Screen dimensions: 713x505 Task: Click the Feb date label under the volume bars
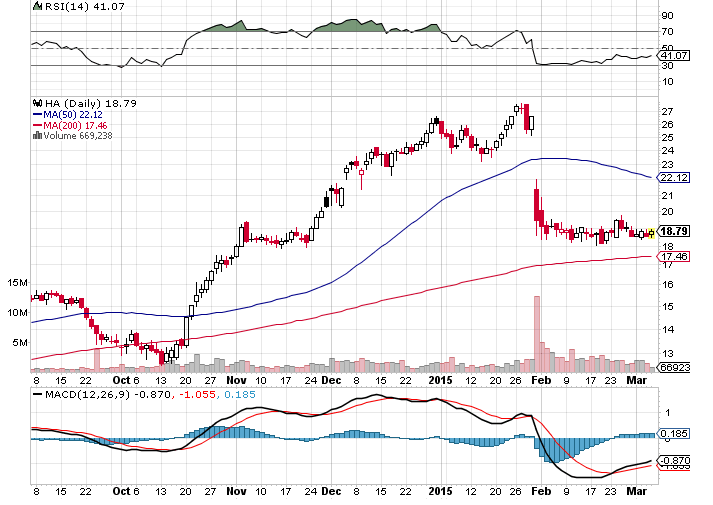(541, 380)
